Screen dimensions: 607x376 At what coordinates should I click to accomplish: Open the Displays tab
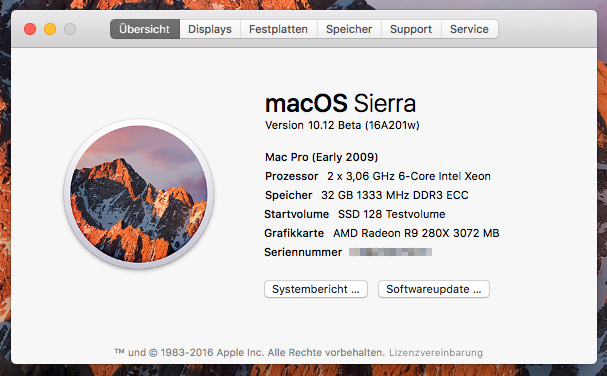(x=210, y=29)
